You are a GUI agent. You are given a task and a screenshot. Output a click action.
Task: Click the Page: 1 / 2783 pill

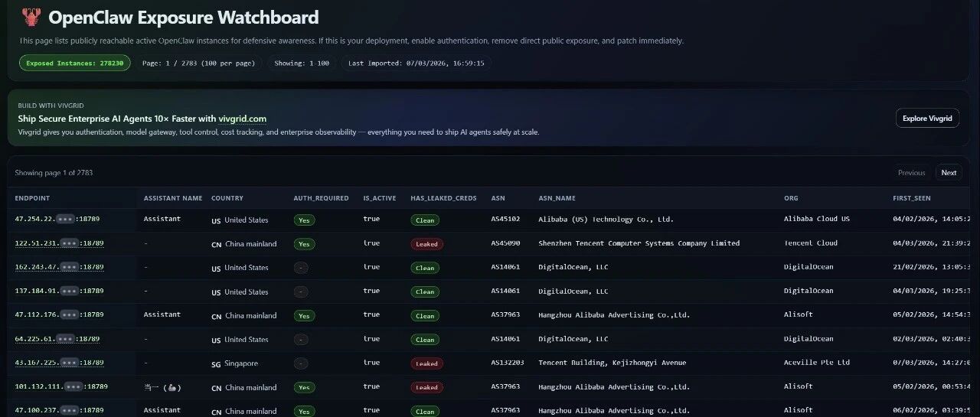199,63
